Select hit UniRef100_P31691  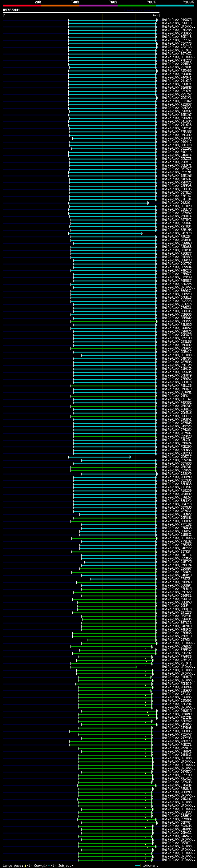[x=177, y=91]
